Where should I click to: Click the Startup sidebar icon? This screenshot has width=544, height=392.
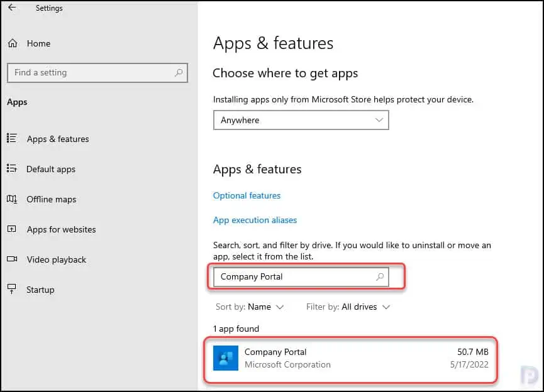[x=12, y=289]
